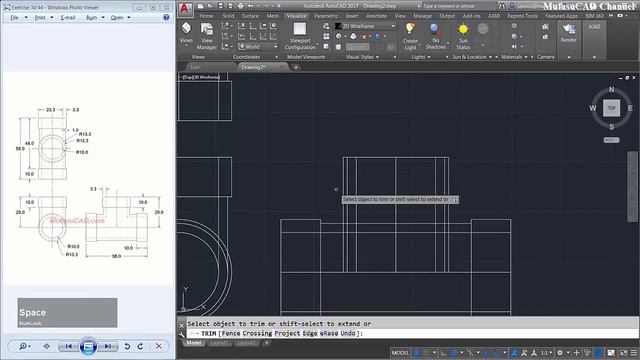640x360 pixels.
Task: Click the N direction on the ViewCube compass
Action: [x=611, y=89]
